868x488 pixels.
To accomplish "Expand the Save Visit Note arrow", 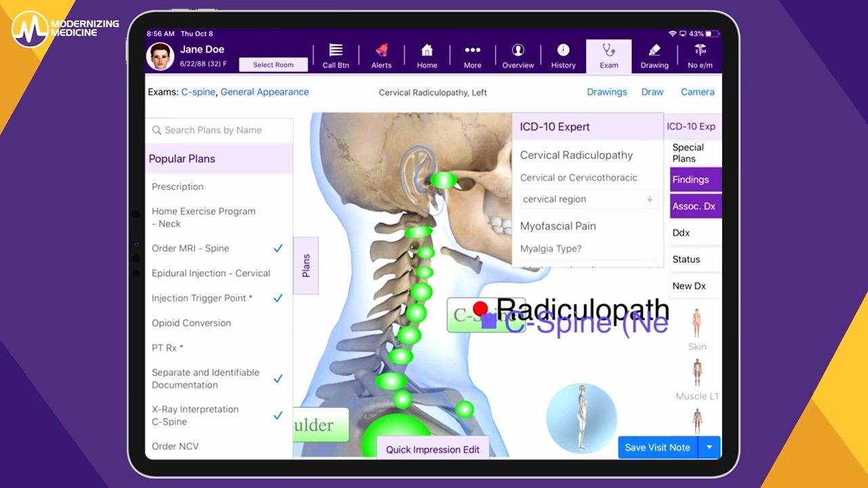I will 709,447.
